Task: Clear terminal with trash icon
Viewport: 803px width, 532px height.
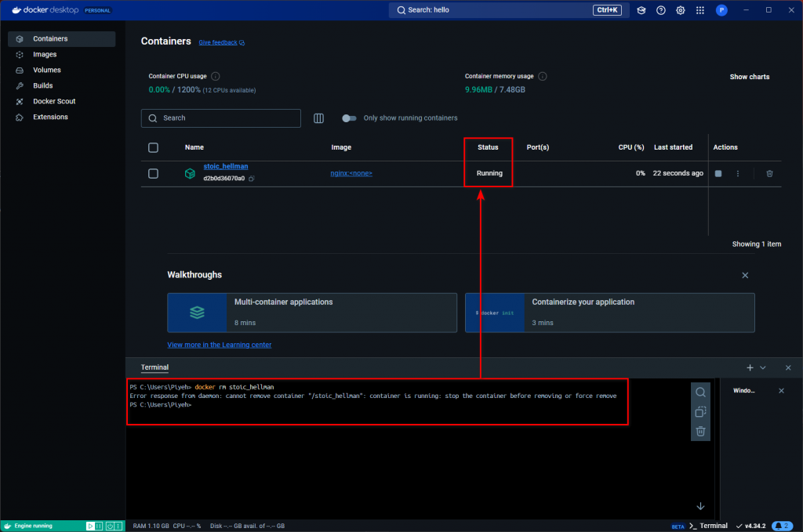Action: point(700,432)
